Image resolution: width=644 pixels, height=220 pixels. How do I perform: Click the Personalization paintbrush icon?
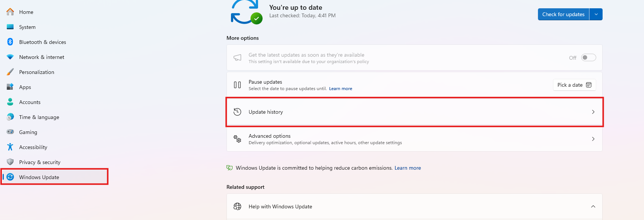coord(10,72)
